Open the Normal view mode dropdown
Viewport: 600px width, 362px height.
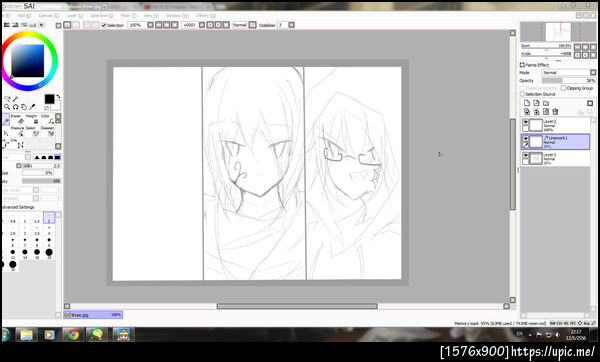click(x=253, y=25)
